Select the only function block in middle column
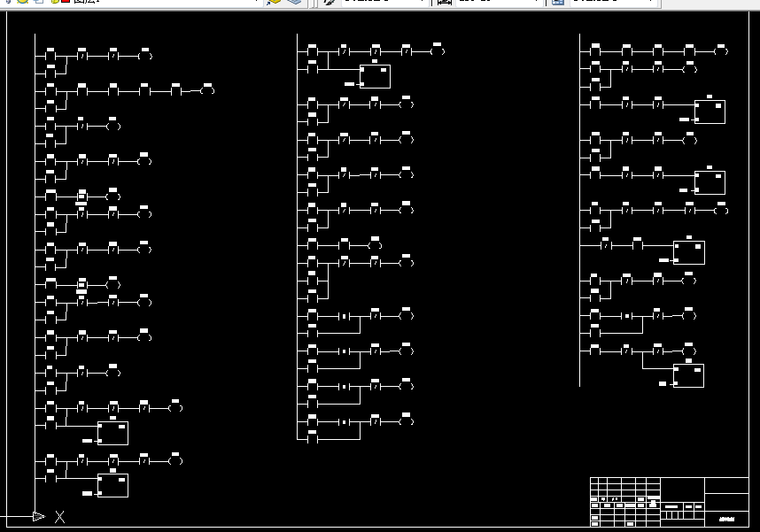The height and width of the screenshot is (532, 760). click(x=376, y=76)
